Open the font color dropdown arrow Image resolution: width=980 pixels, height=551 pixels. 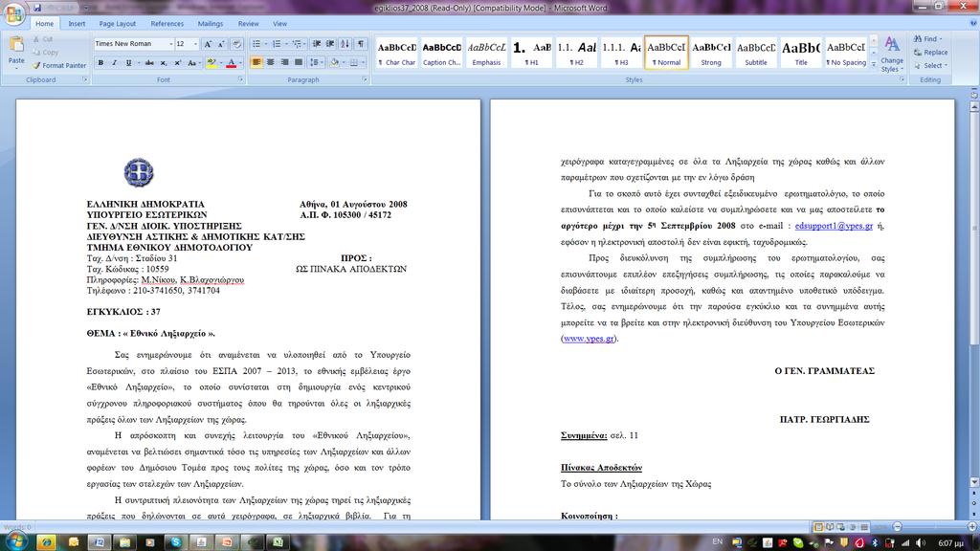[x=240, y=62]
